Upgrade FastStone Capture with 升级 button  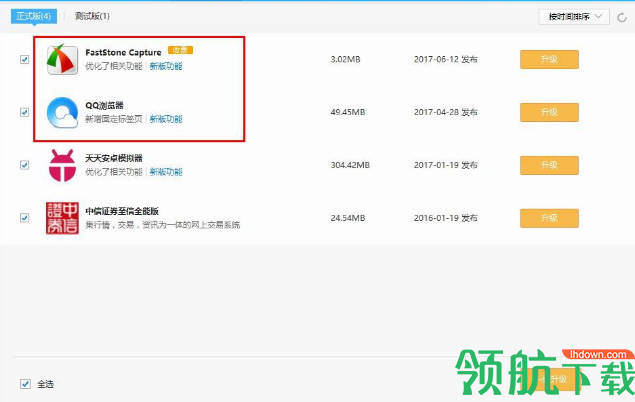click(x=549, y=60)
